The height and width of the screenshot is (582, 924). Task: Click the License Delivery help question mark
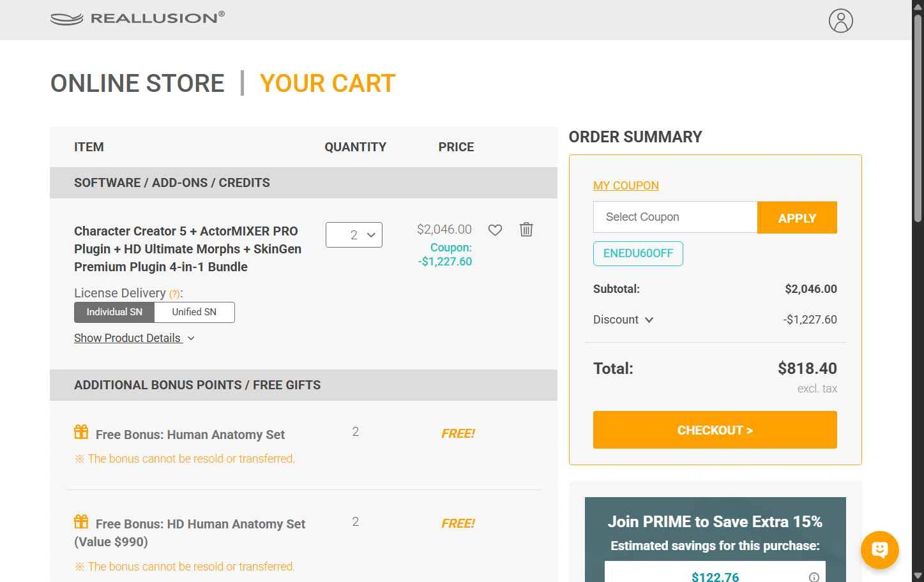[x=174, y=294]
